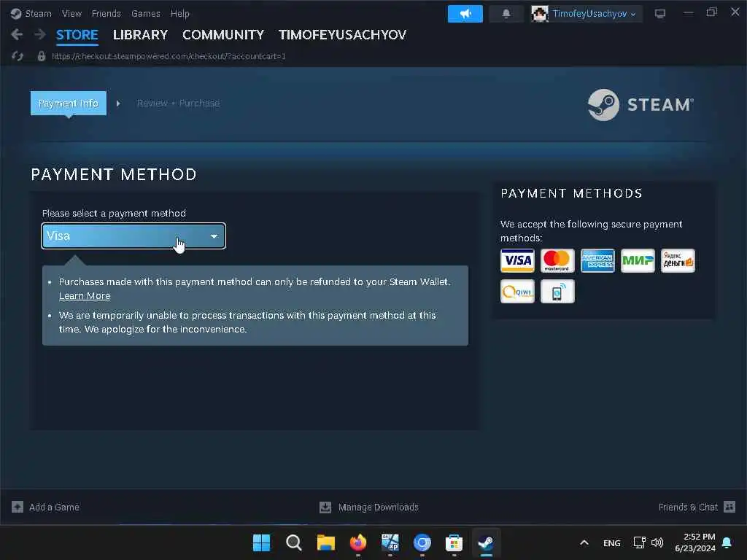Open the Games menu
The image size is (747, 560).
click(x=146, y=13)
